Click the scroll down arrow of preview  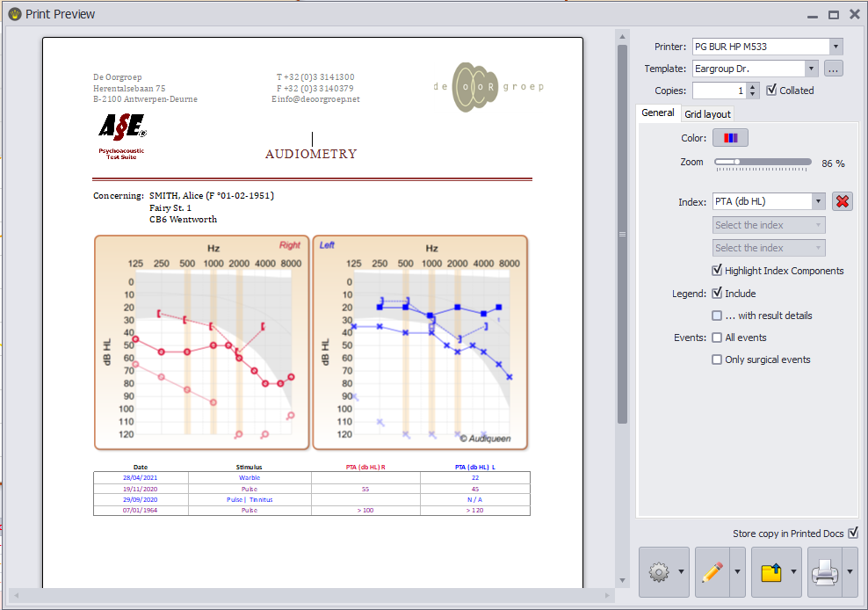[622, 580]
